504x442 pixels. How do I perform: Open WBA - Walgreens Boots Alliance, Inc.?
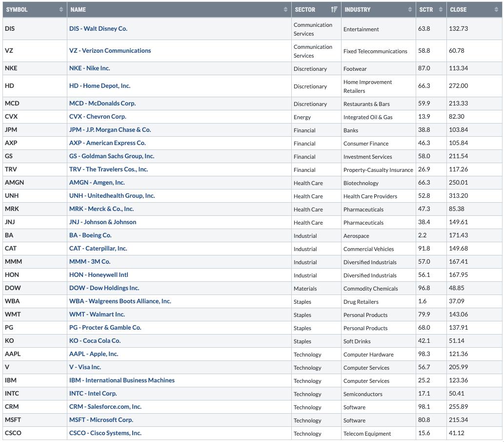(x=120, y=301)
